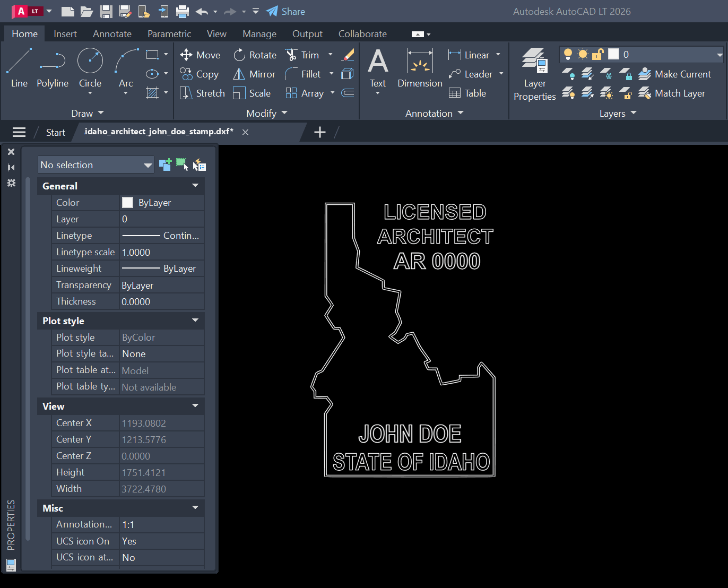Open a new drawing tab with plus
The image size is (728, 588).
(319, 132)
